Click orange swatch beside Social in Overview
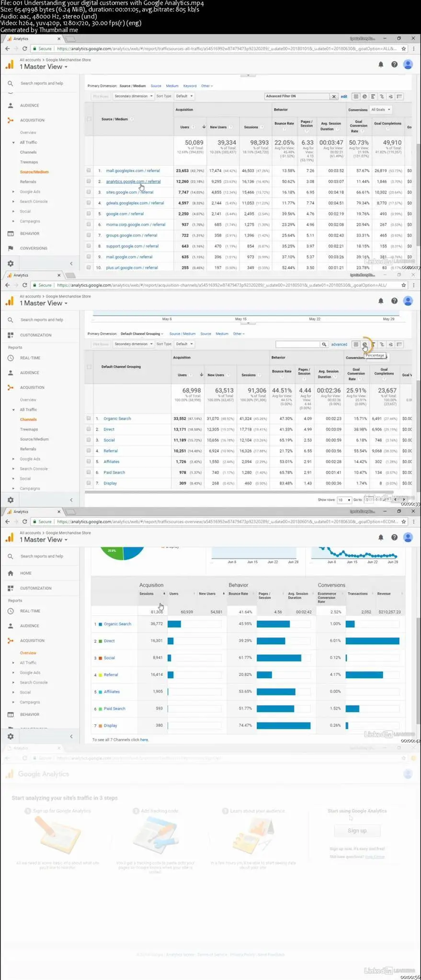Viewport: 421px width, 980px height. [100, 658]
